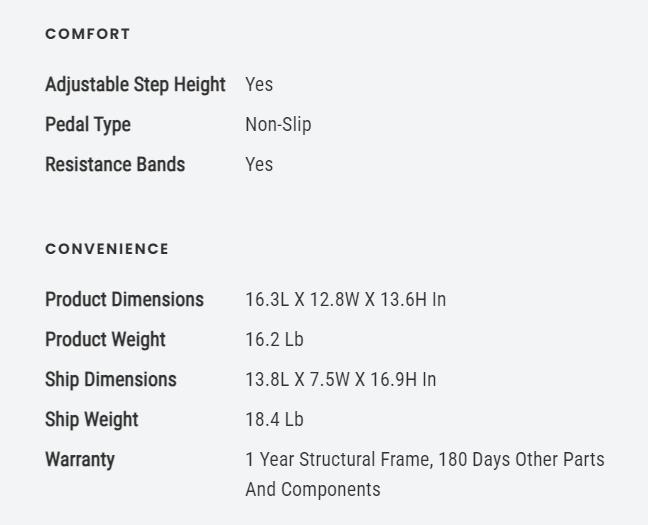Click the COMFORT section heading
Screen dimensions: 648x525
[88, 34]
